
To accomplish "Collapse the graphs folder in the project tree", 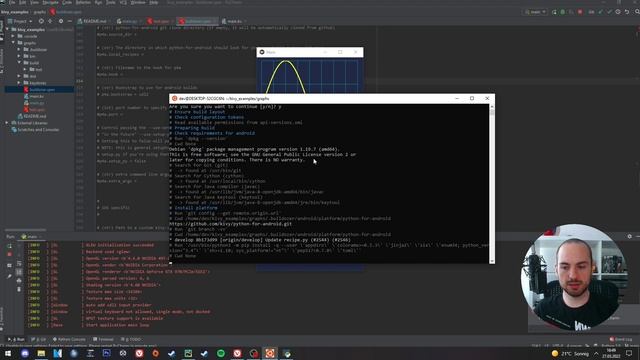I will [x=13, y=42].
